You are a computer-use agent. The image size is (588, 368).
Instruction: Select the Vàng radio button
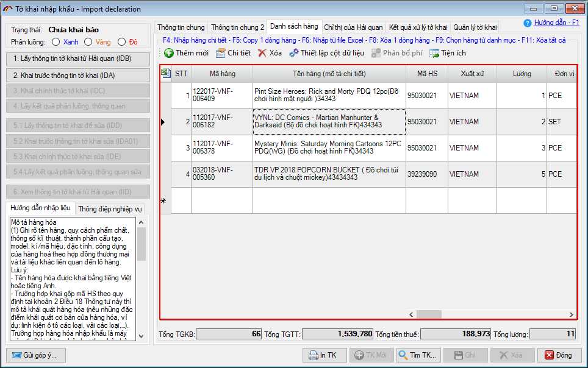[88, 42]
